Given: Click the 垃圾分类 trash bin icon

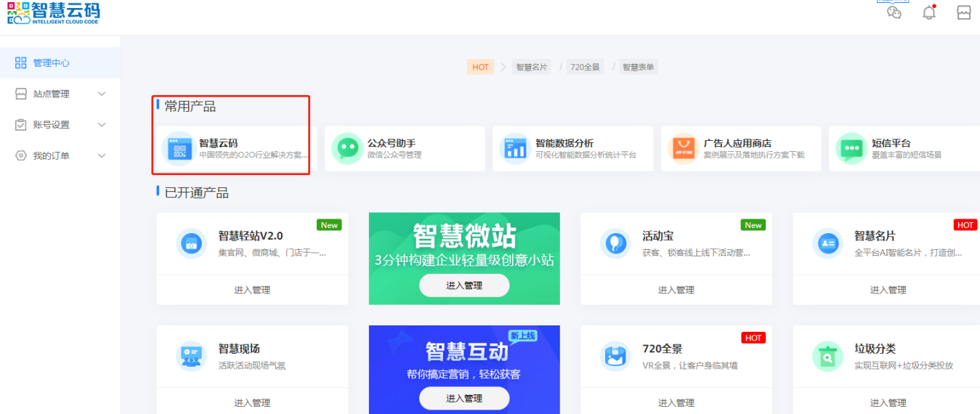Looking at the screenshot, I should tap(827, 356).
